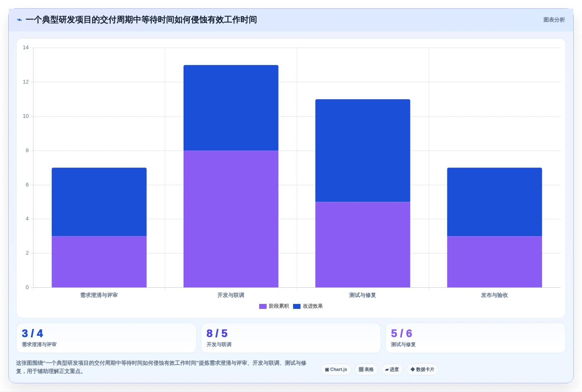Open the 8 / 5 开发与联调 card
582x392 pixels.
[x=291, y=338]
